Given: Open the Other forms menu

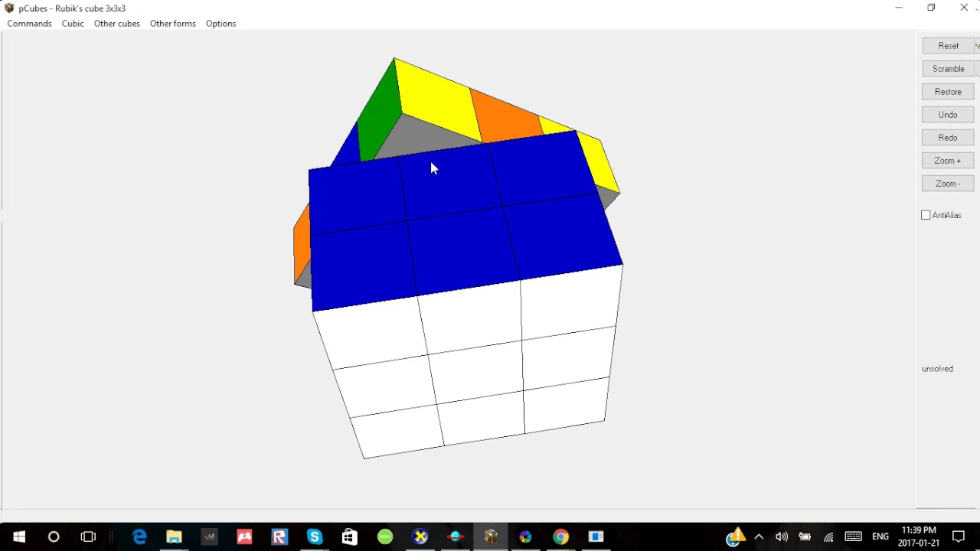Looking at the screenshot, I should click(x=172, y=24).
